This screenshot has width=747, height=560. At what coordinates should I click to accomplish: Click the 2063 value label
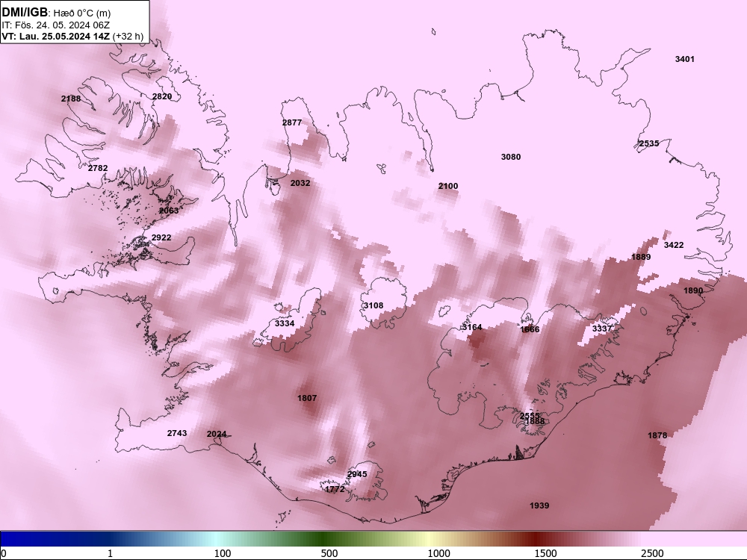(169, 211)
